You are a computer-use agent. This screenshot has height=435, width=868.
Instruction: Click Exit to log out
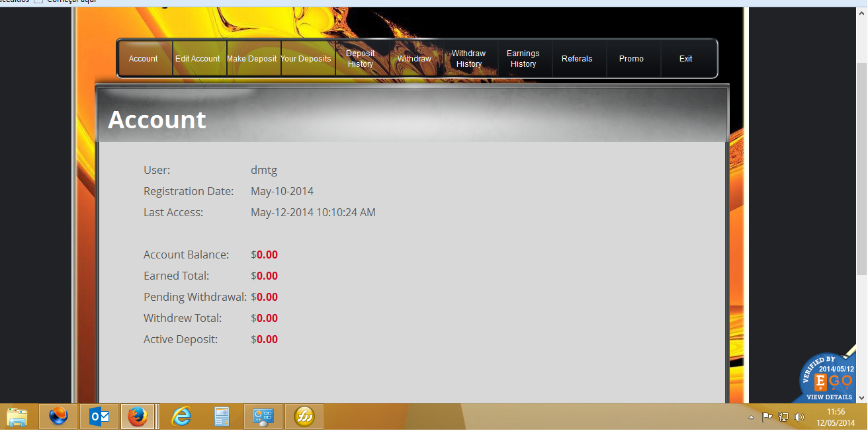point(686,59)
